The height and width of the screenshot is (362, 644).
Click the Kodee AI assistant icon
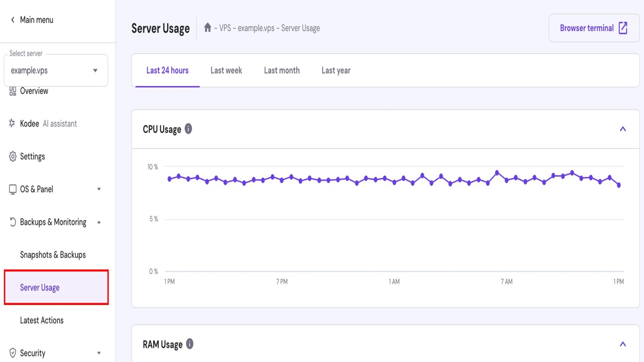pyautogui.click(x=12, y=123)
